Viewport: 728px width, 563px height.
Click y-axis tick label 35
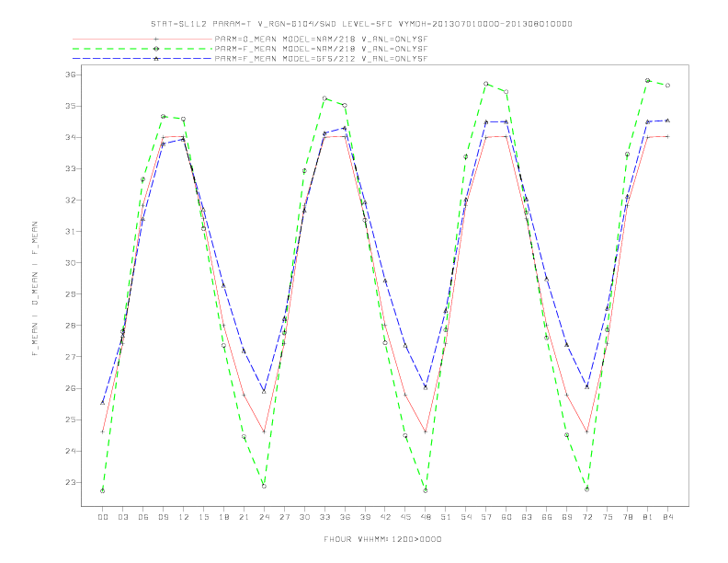coord(70,106)
